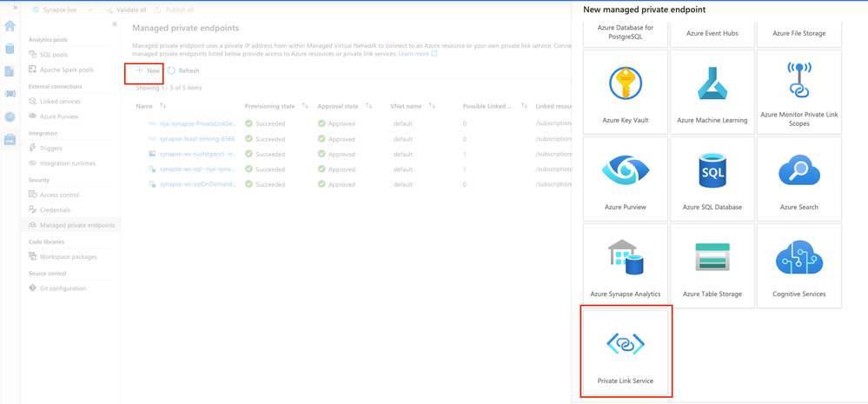
Task: Open the Integrate hub icon
Action: [10, 94]
